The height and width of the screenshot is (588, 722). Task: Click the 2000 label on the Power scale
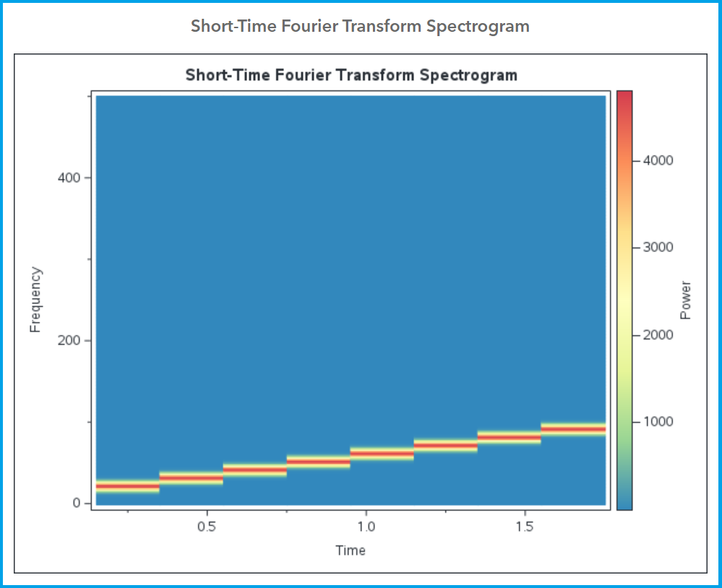tap(658, 335)
